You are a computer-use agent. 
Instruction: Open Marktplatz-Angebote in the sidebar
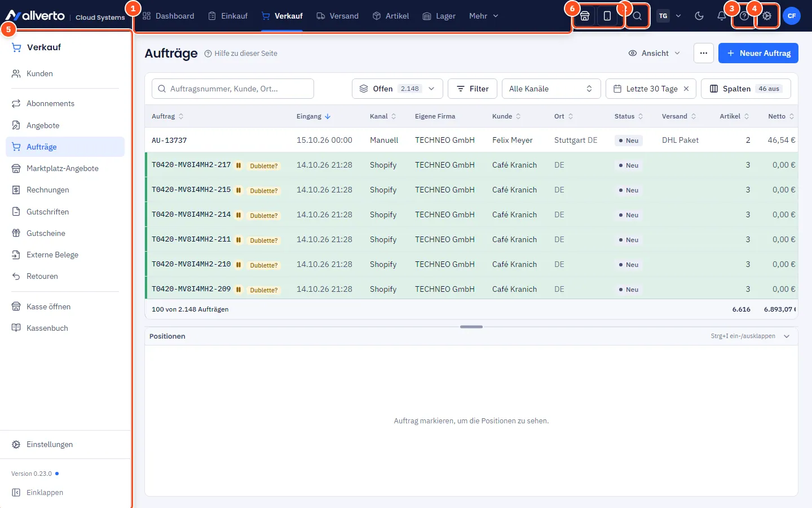click(x=65, y=168)
